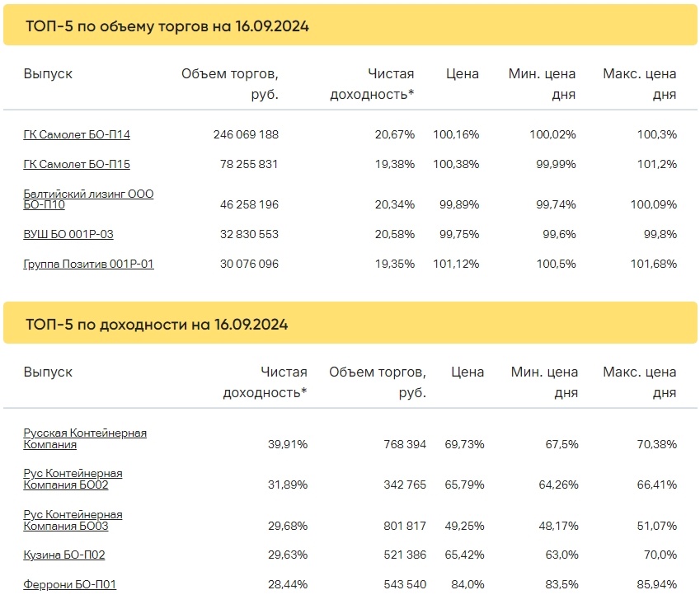The height and width of the screenshot is (604, 700).
Task: Click the ТОП-5 по доходности heading
Action: pyautogui.click(x=157, y=325)
